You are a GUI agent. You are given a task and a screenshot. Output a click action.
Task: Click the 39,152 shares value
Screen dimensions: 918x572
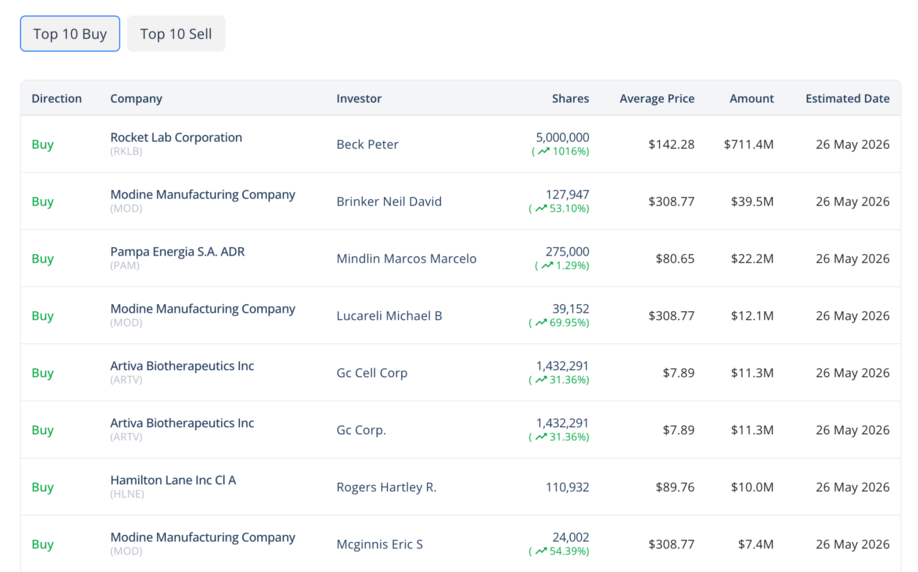point(571,309)
